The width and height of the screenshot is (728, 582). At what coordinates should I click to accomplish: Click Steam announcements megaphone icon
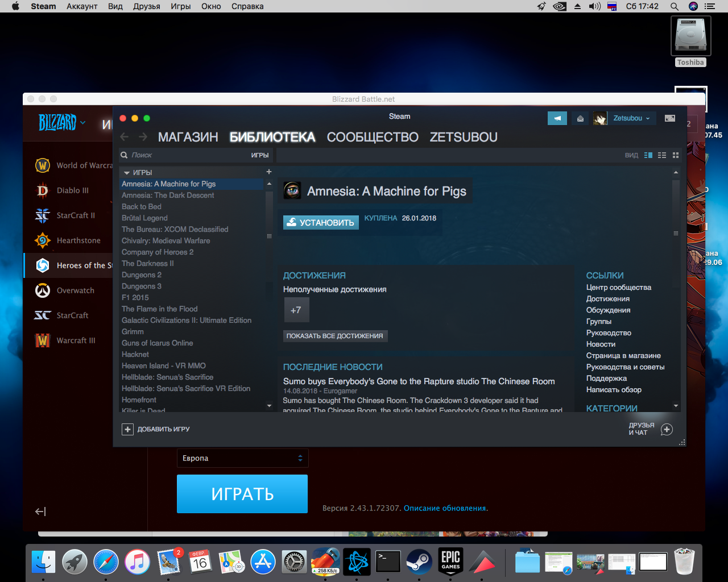pyautogui.click(x=557, y=118)
